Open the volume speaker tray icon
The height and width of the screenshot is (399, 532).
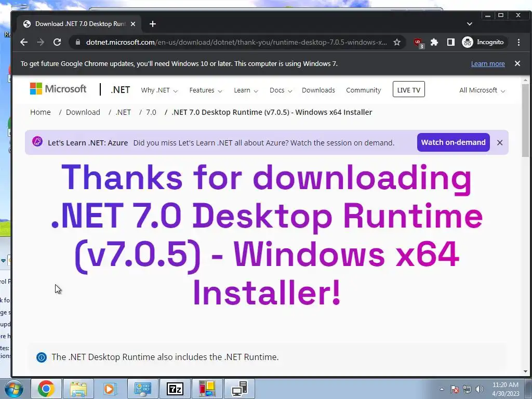[x=479, y=389]
